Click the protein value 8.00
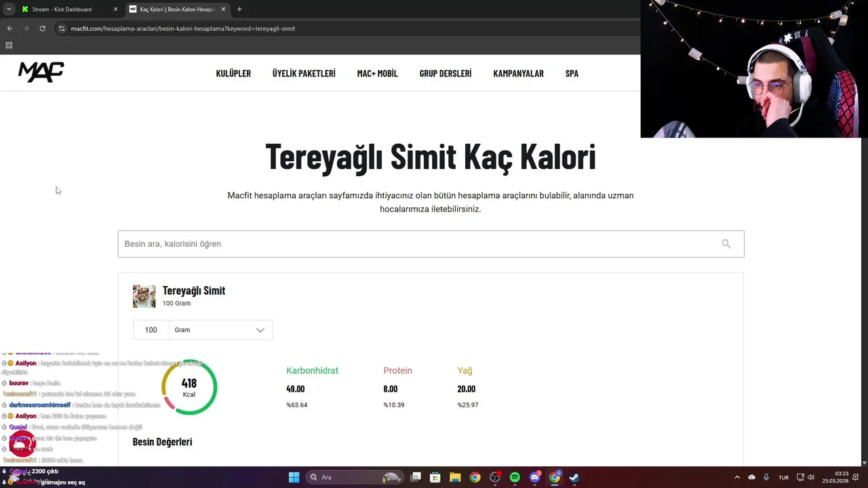The width and height of the screenshot is (868, 488). tap(391, 389)
